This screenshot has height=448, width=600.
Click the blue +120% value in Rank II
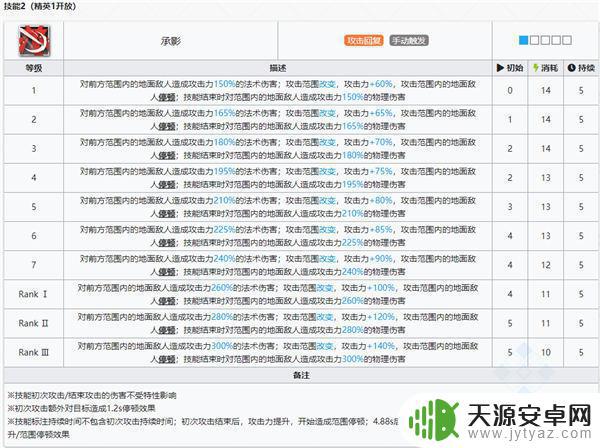381,317
